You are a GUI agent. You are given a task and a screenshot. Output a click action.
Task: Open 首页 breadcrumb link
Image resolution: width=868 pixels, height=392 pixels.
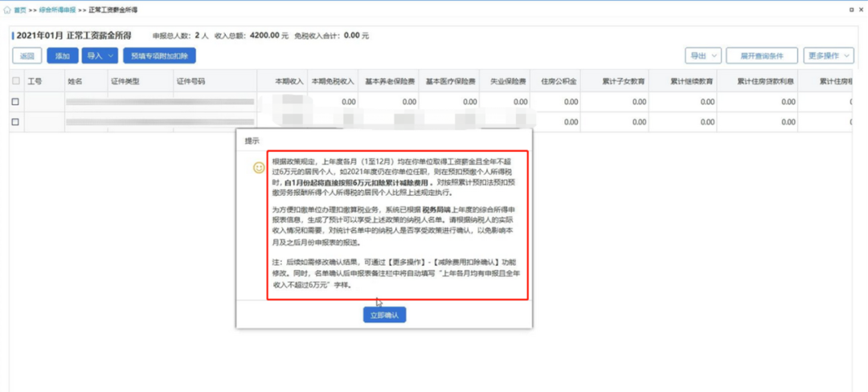tap(20, 10)
